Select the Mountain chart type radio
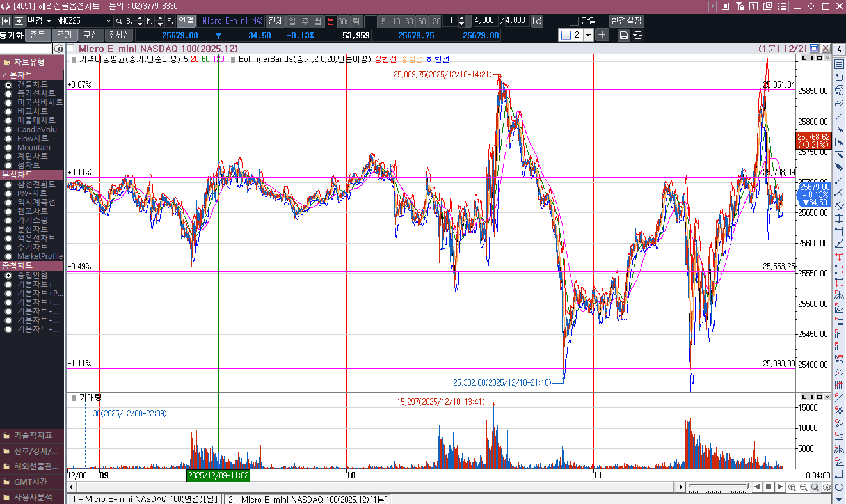The height and width of the screenshot is (504, 846). 8,147
